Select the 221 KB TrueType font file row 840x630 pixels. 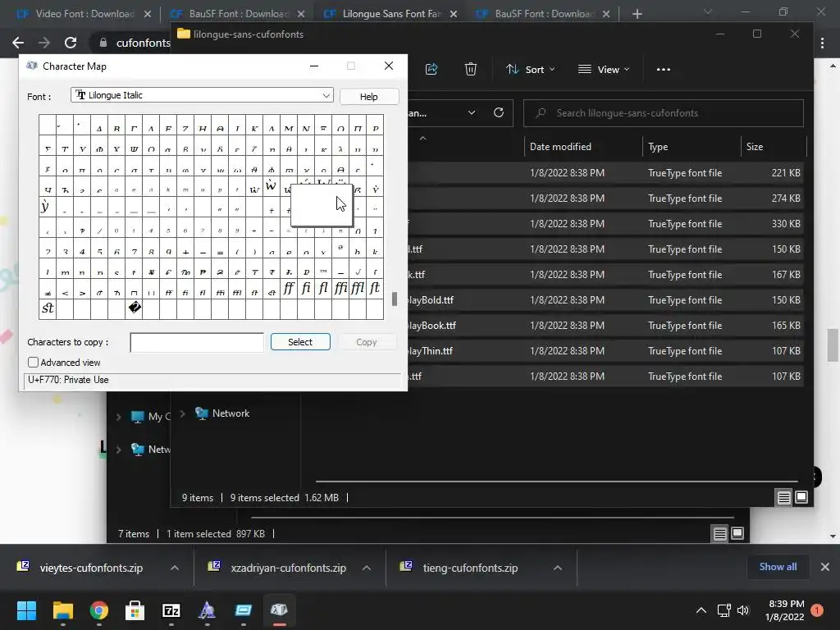click(605, 173)
